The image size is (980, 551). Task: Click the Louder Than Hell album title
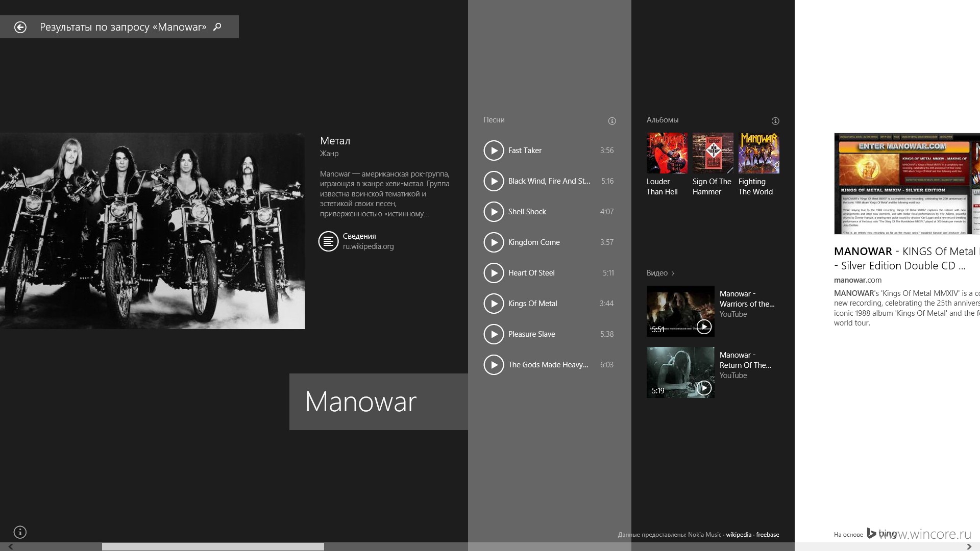click(x=662, y=187)
